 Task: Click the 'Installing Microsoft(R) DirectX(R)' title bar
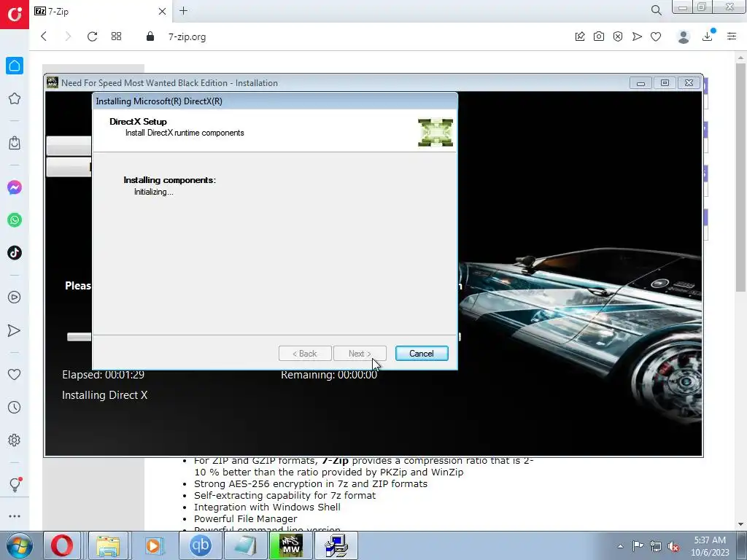pos(274,101)
